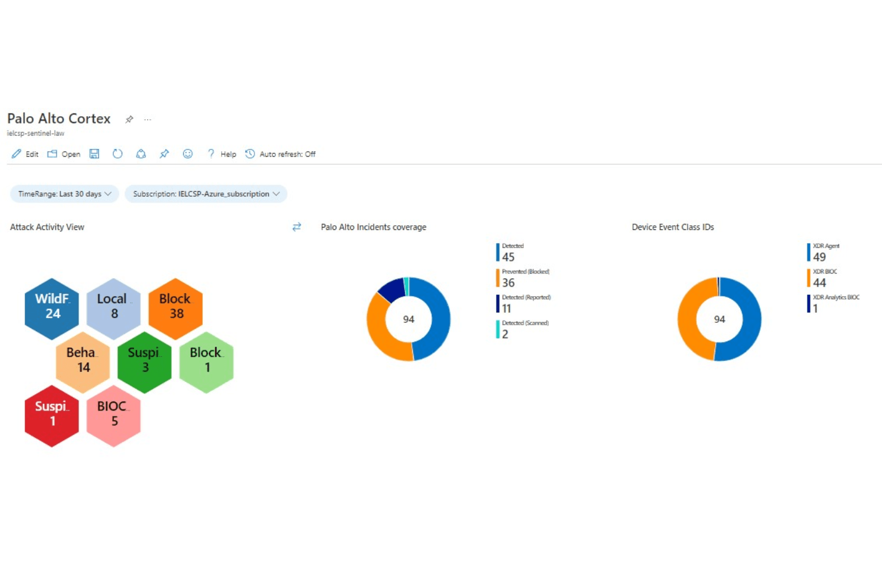
Task: Select the orange Block 38 hexagon tile
Action: 176,309
